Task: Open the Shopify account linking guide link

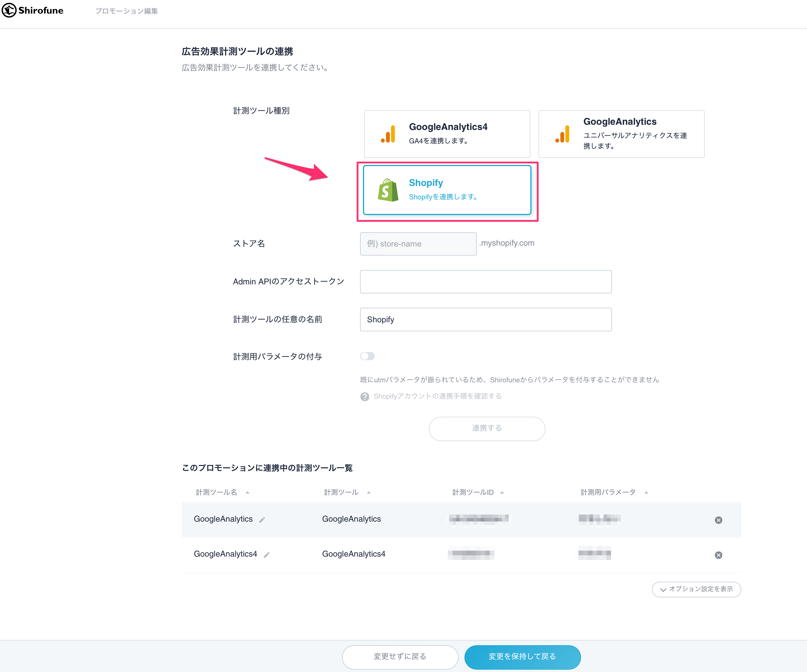Action: [x=437, y=396]
